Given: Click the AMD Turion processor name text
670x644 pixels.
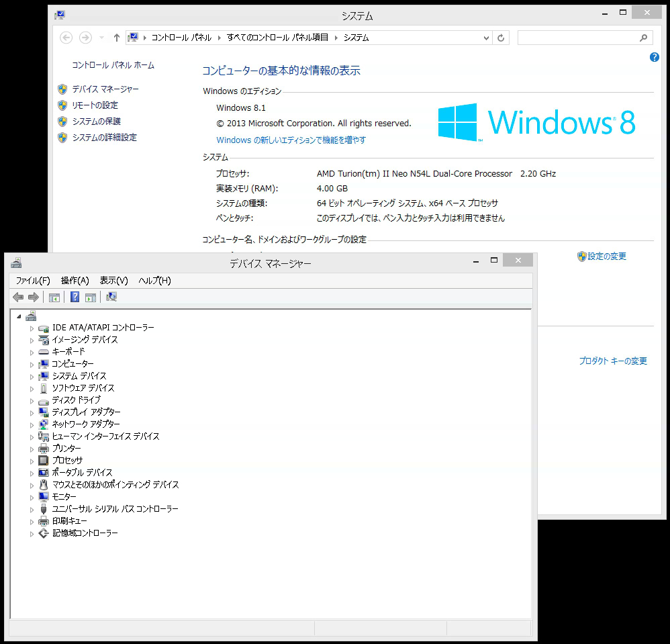Looking at the screenshot, I should [x=414, y=174].
